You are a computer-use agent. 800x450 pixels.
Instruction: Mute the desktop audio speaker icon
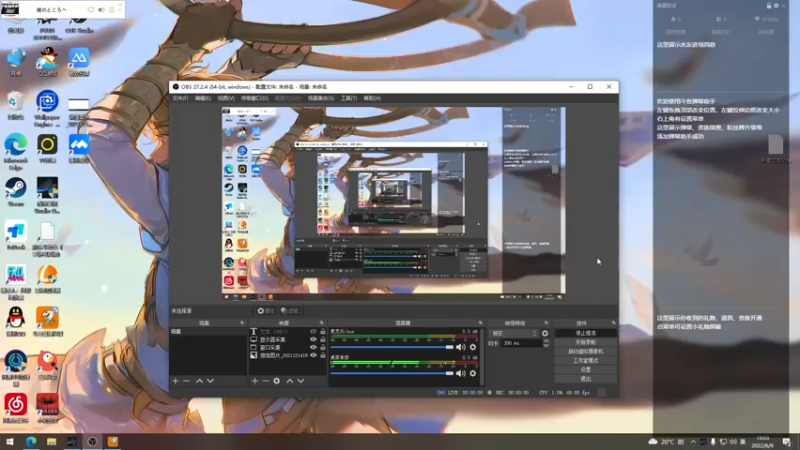coord(461,373)
